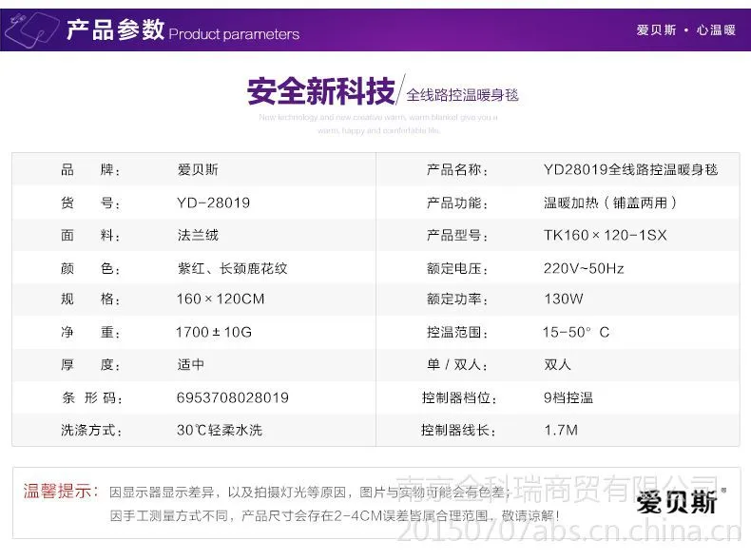This screenshot has height=560, width=751.
Task: Click rated power value 130W
Action: coord(564,299)
